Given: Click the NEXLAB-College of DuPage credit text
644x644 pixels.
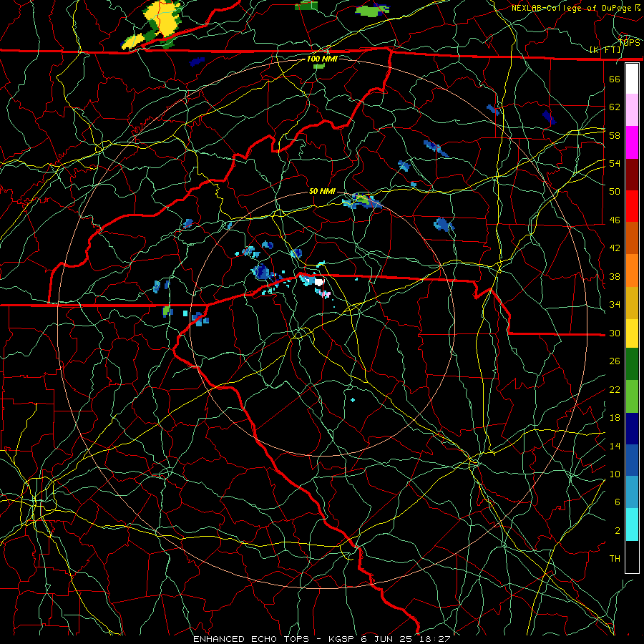Looking at the screenshot, I should pyautogui.click(x=571, y=8).
